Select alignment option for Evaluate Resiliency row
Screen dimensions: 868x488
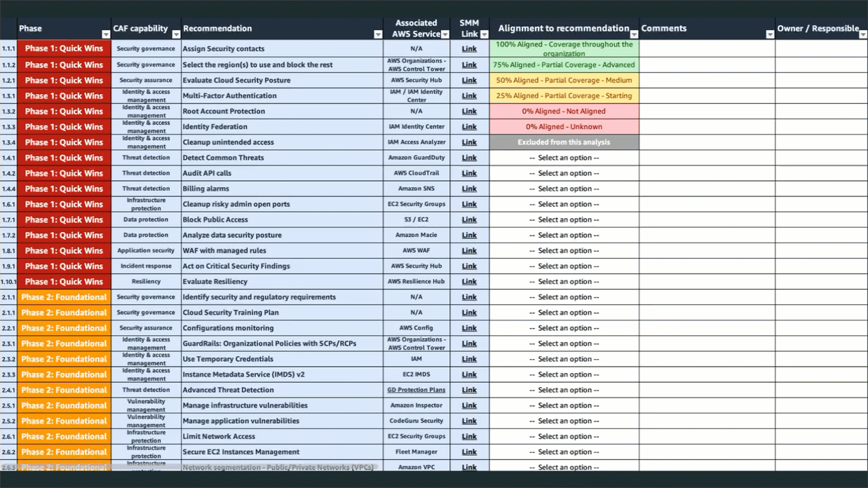tap(564, 281)
